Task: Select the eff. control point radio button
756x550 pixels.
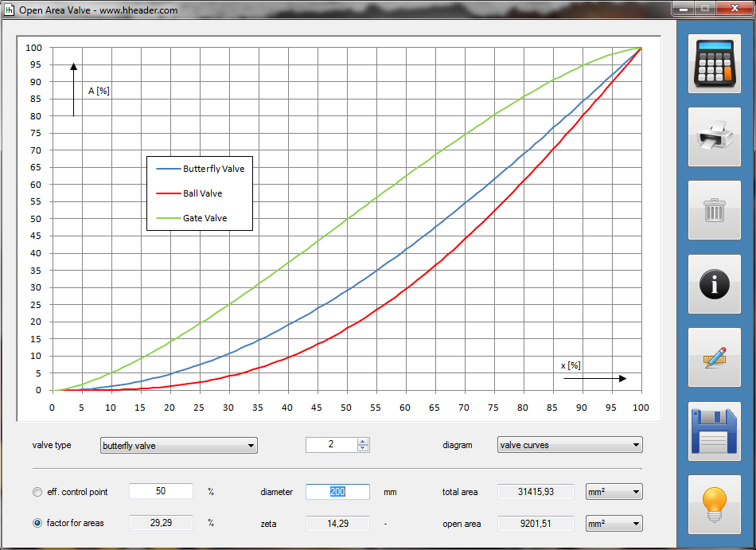Action: click(37, 492)
